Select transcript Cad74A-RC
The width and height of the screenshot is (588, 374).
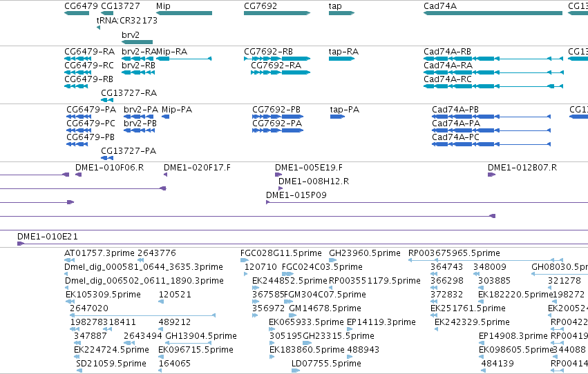click(493, 86)
